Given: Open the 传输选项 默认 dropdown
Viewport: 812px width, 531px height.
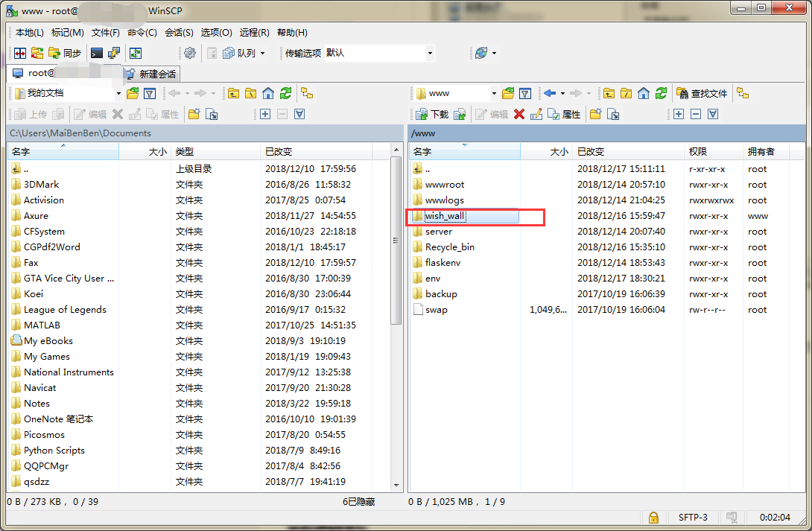Looking at the screenshot, I should pos(430,53).
